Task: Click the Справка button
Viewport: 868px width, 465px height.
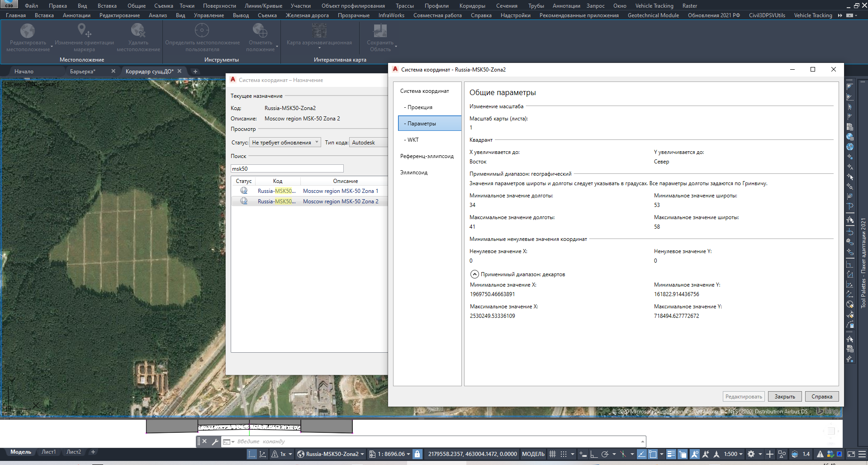Action: (x=821, y=397)
